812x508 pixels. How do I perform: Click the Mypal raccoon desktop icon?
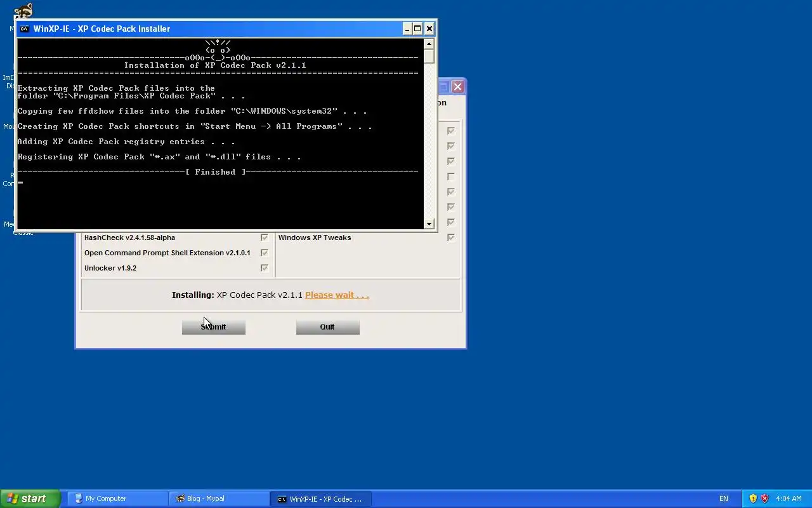coord(23,11)
